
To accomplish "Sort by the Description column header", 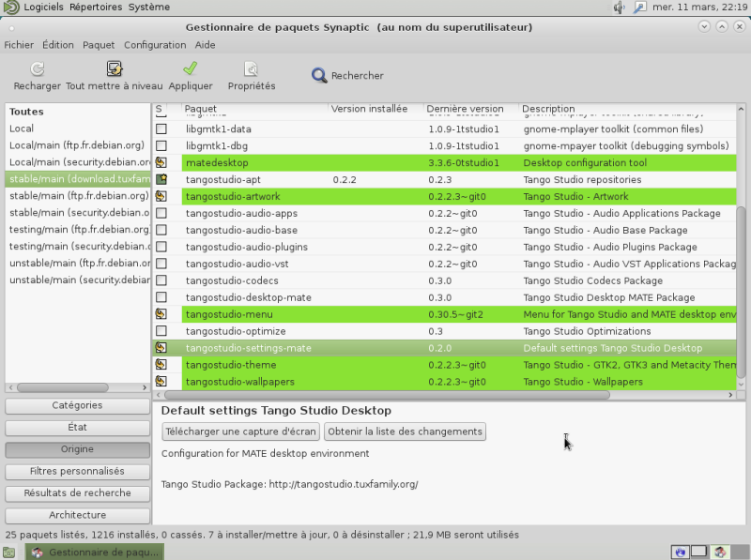I will click(627, 109).
